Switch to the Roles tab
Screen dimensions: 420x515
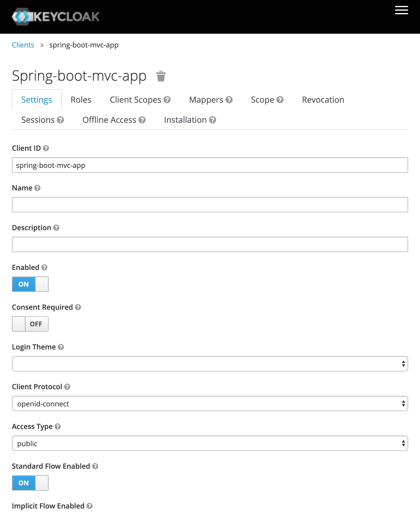pyautogui.click(x=81, y=100)
